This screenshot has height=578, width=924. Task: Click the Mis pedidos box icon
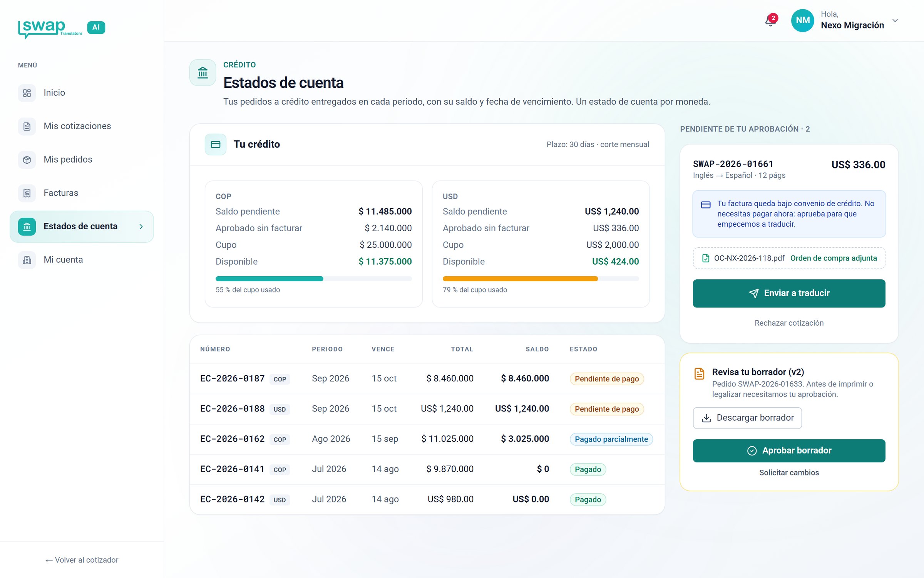pyautogui.click(x=27, y=160)
